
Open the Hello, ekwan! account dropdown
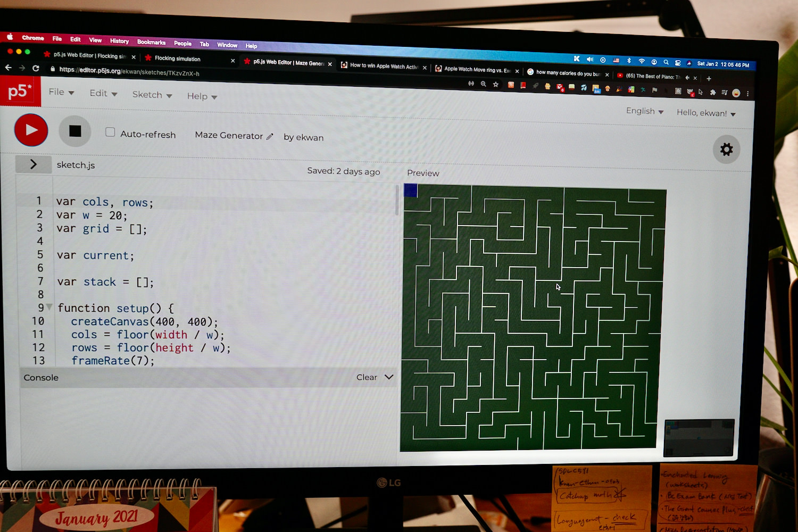(x=705, y=113)
